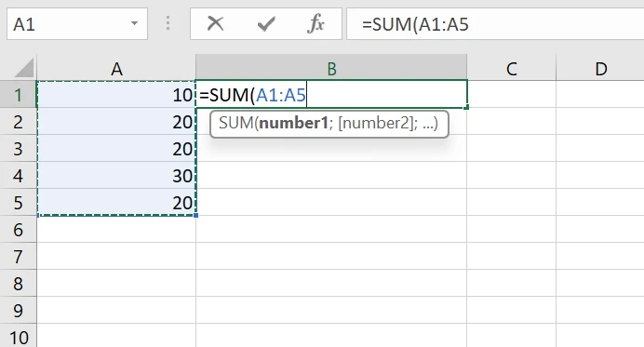Click [number2] argument in the tooltip

[375, 123]
